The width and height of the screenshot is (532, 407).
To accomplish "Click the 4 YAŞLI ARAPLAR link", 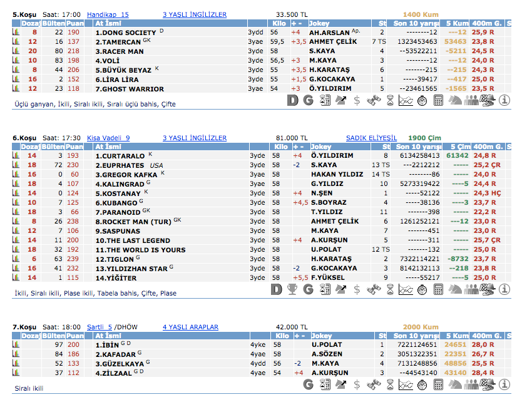I will [190, 327].
